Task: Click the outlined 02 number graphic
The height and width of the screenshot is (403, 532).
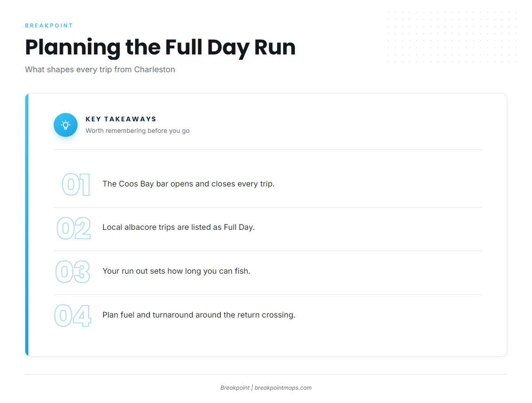Action: click(x=74, y=228)
